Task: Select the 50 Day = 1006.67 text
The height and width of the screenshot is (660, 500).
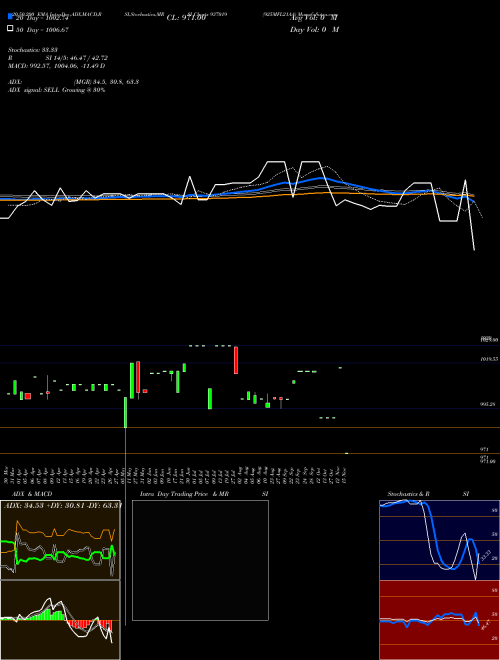Action: tap(42, 30)
